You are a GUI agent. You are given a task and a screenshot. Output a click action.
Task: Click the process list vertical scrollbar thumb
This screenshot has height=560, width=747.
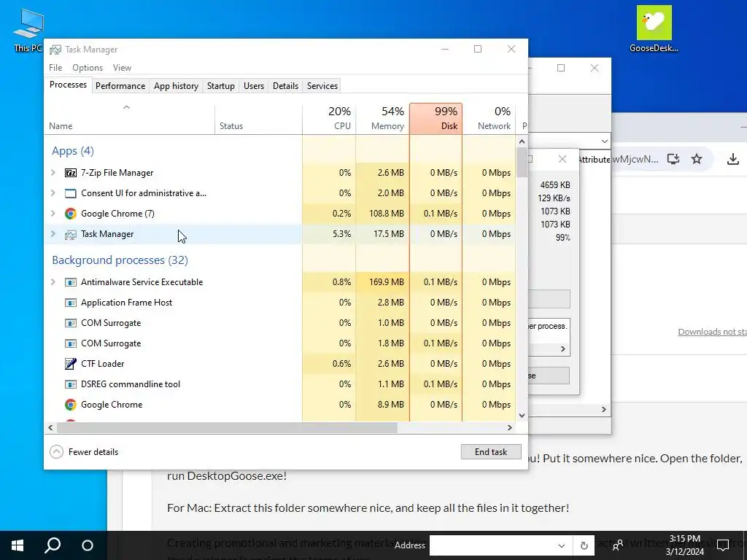(x=522, y=163)
